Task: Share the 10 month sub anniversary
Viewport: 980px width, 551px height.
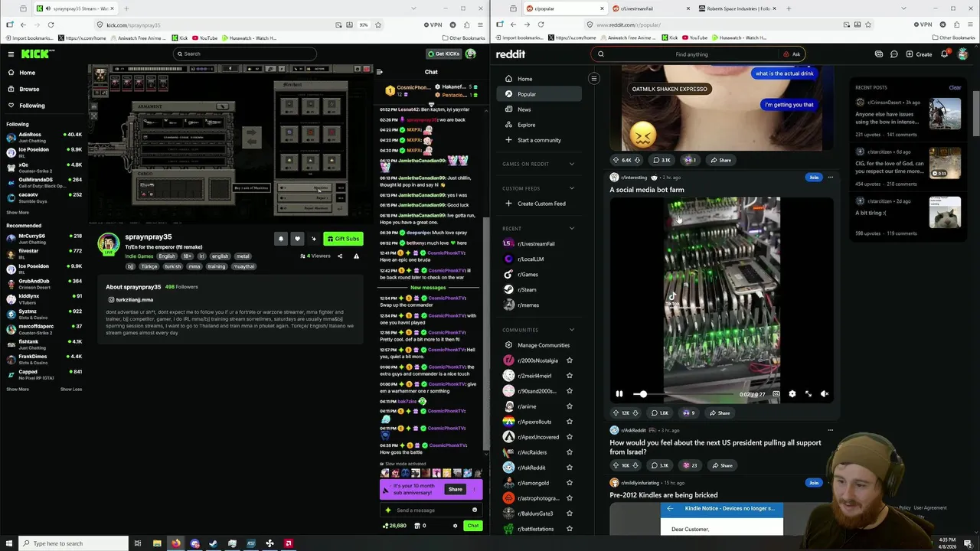Action: coord(456,489)
